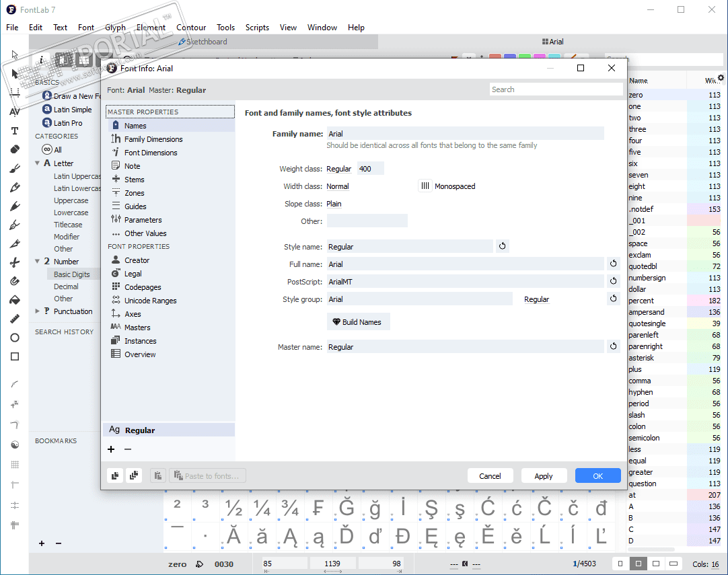The height and width of the screenshot is (575, 728).
Task: Select the Ellipse tool
Action: (x=14, y=338)
